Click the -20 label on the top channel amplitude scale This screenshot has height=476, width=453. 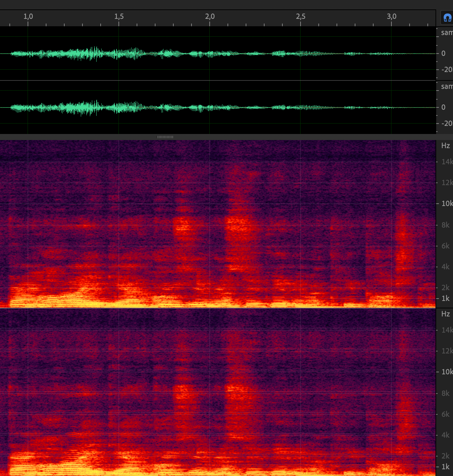coord(447,70)
